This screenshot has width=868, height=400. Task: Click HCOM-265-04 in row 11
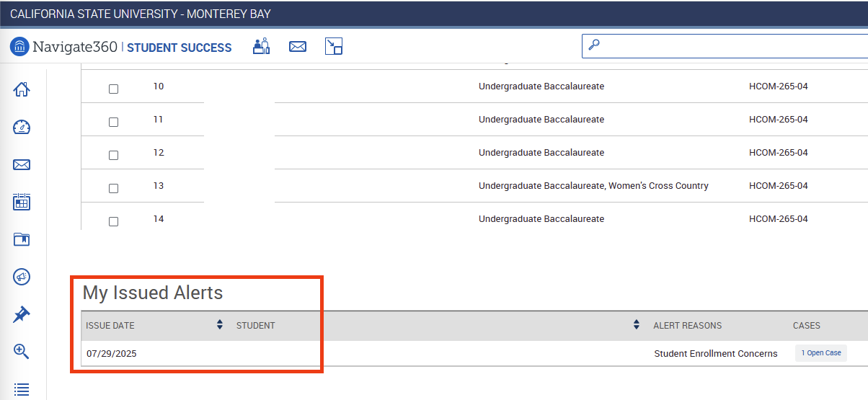[779, 120]
